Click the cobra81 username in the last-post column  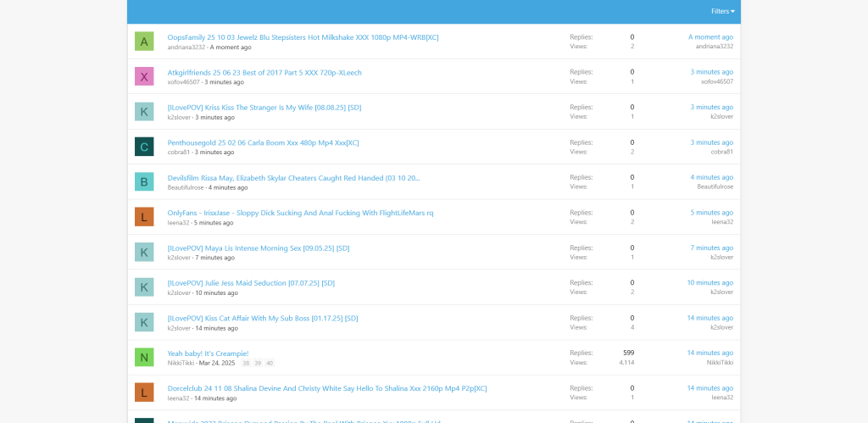click(721, 152)
